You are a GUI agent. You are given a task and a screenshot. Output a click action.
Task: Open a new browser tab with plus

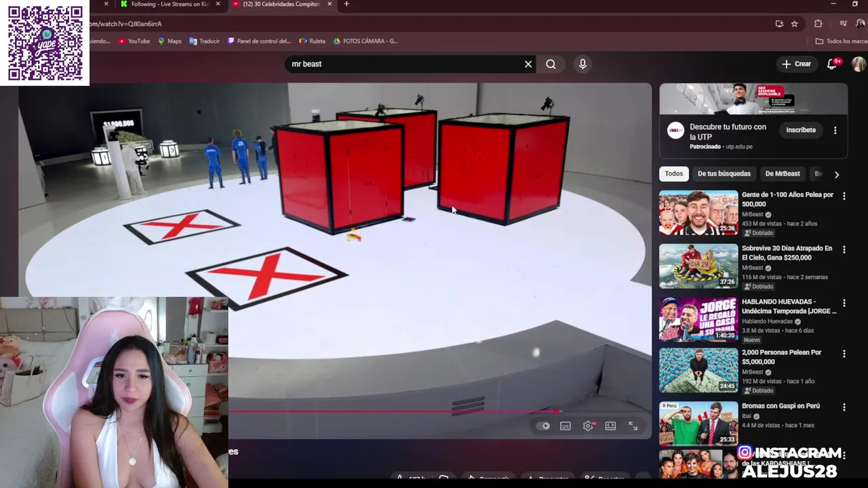click(347, 4)
